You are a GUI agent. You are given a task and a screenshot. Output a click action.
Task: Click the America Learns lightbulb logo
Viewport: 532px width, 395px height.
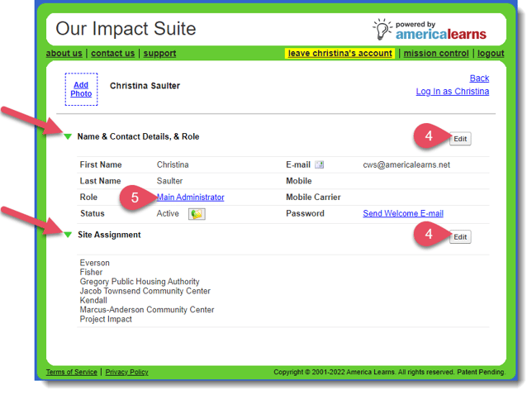[382, 30]
